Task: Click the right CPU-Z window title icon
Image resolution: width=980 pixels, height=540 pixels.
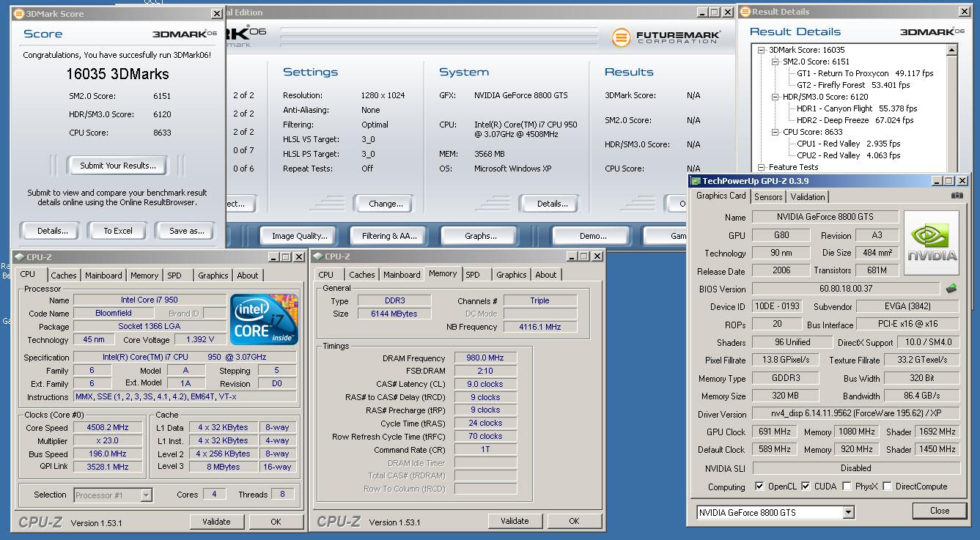Action: click(x=317, y=256)
